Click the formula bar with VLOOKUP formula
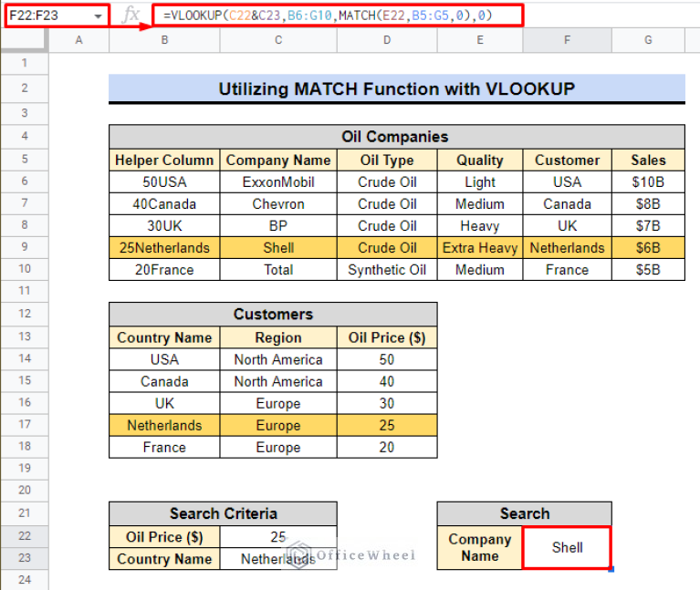 click(x=338, y=16)
